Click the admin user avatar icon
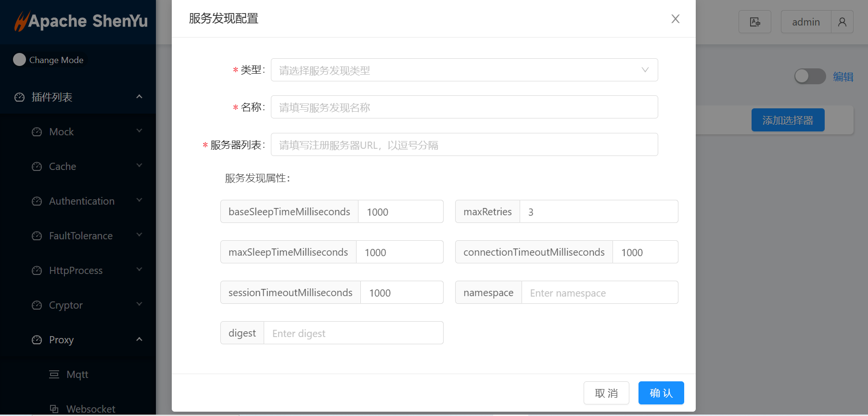Viewport: 868px width, 416px height. 842,22
